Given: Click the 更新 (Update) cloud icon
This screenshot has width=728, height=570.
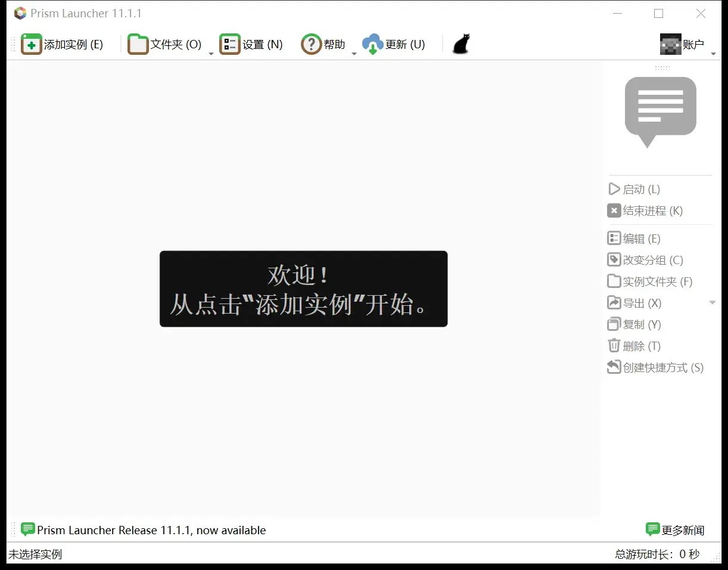Looking at the screenshot, I should click(x=373, y=45).
